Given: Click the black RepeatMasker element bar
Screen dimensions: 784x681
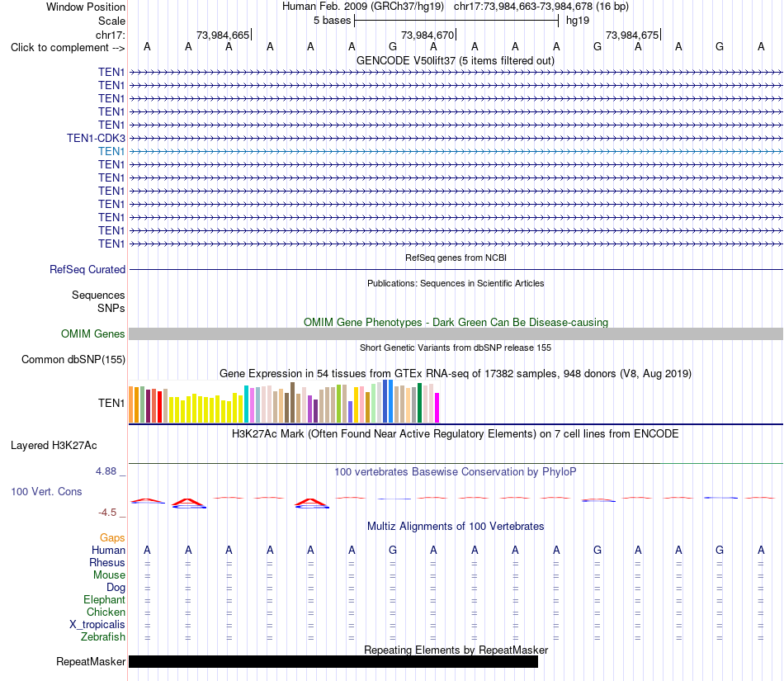Looking at the screenshot, I should click(x=333, y=661).
